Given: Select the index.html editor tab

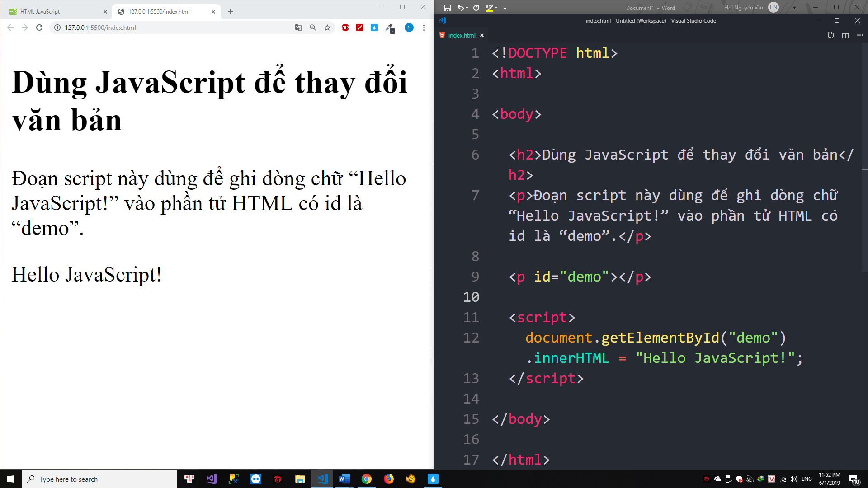Looking at the screenshot, I should (461, 35).
